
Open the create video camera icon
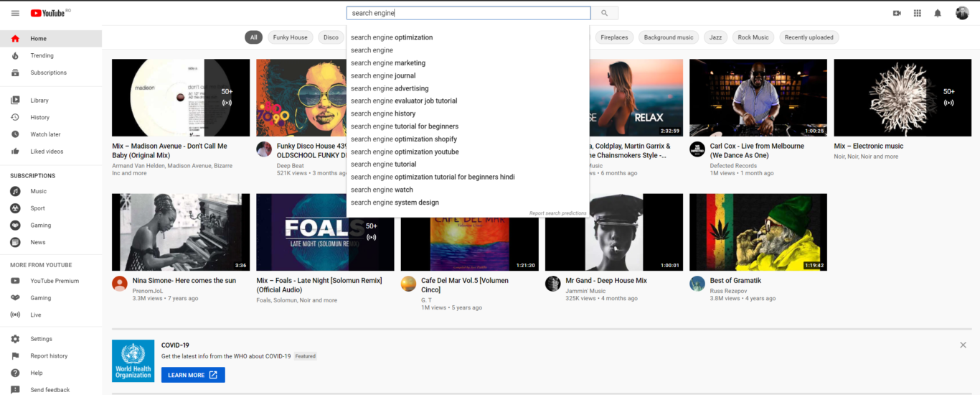click(x=897, y=13)
